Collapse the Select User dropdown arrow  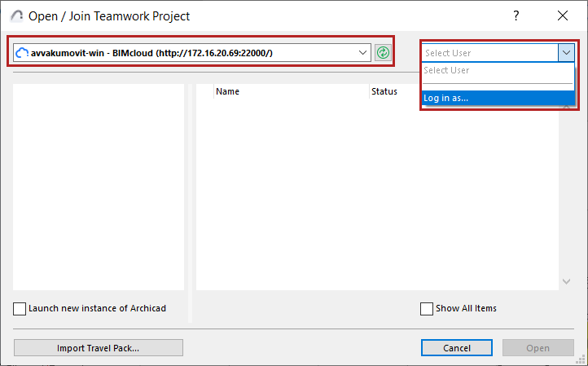click(x=567, y=52)
